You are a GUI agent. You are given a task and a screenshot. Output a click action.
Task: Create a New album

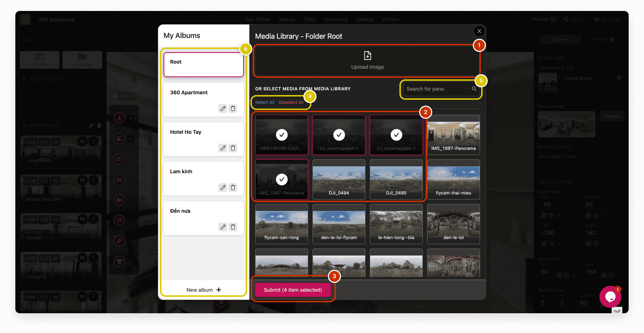(203, 290)
